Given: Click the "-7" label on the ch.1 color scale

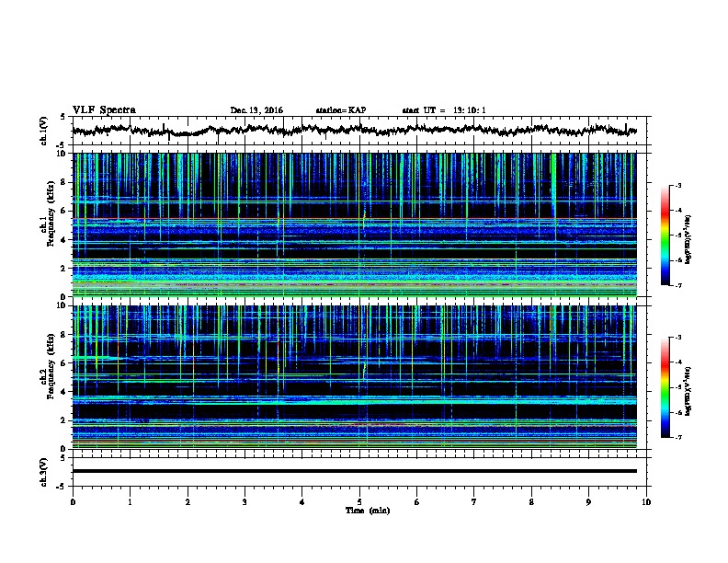Looking at the screenshot, I should click(x=677, y=285).
